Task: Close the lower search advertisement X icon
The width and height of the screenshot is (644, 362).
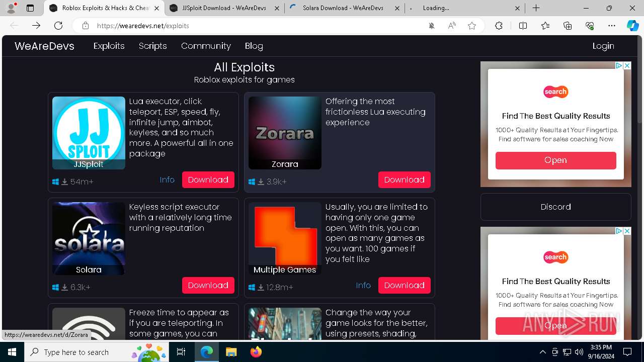Action: click(627, 231)
